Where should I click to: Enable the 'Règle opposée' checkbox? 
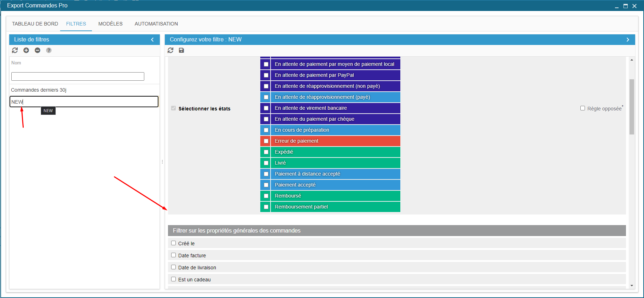click(x=582, y=108)
